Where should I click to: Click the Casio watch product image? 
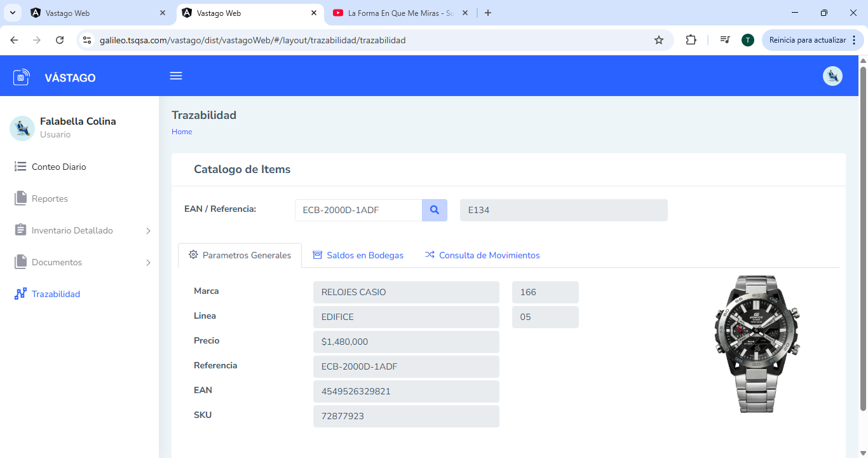pyautogui.click(x=756, y=344)
